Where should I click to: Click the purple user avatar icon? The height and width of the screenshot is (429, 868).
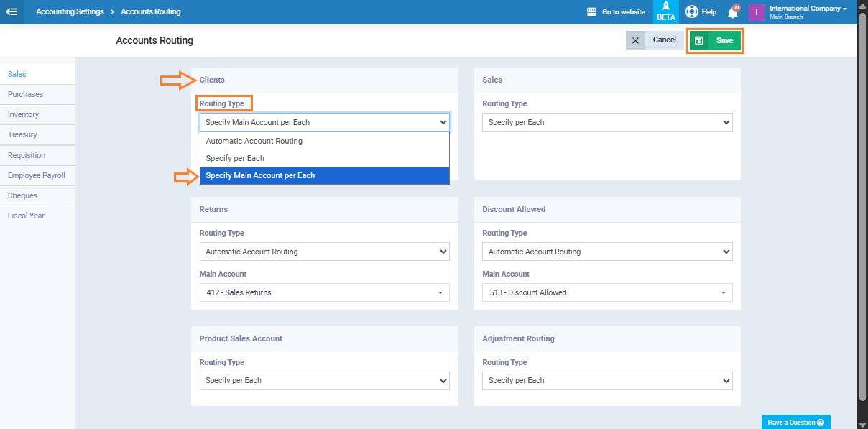(x=756, y=12)
